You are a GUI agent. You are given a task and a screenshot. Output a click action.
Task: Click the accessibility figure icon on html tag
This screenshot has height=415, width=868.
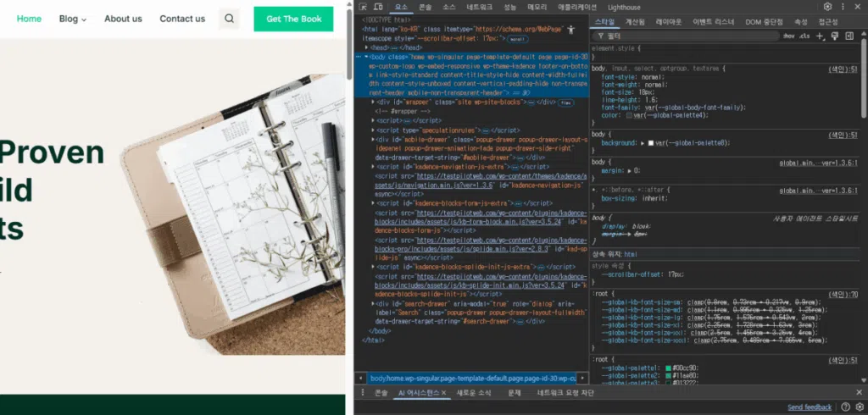coord(570,29)
